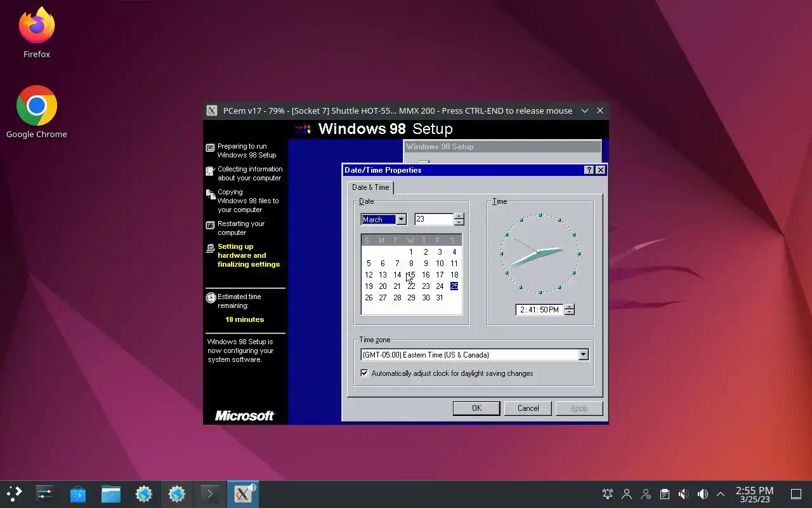Click the taskbar clock showing 2:55 PM

[754, 494]
